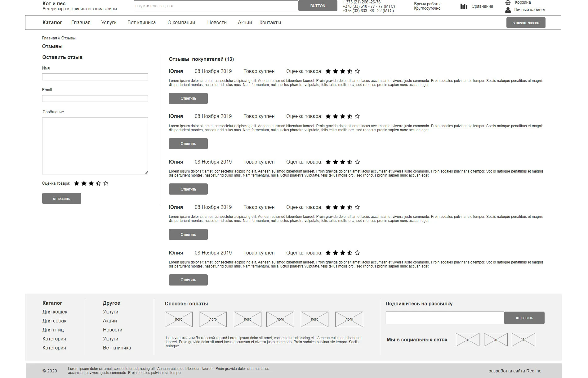Viewport: 588px width, 378px height.
Task: Open Вет клиника link in the footer
Action: click(117, 348)
